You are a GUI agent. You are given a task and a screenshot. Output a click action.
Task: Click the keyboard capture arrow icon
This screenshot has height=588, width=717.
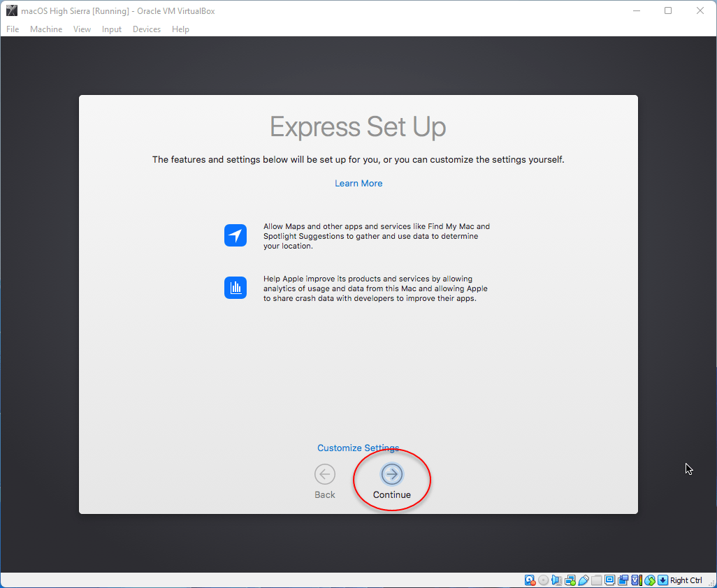coord(662,580)
